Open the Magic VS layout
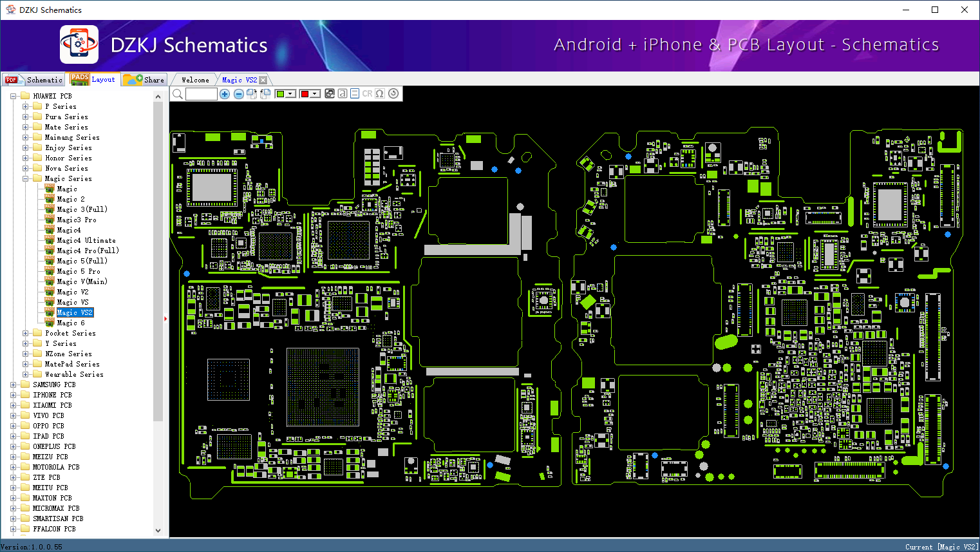The height and width of the screenshot is (552, 980). [73, 302]
